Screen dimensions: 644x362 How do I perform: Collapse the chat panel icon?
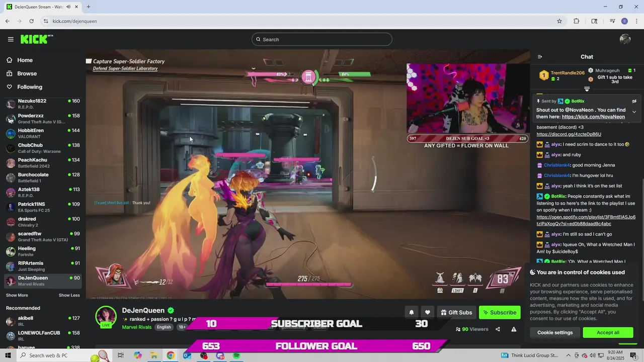[x=540, y=57]
